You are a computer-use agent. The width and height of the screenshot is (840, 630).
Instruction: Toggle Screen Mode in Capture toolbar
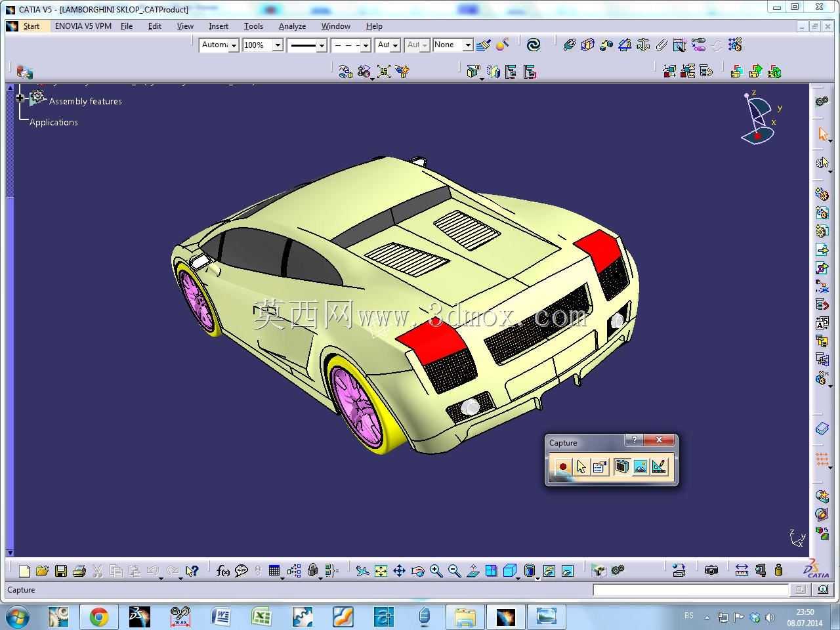621,467
